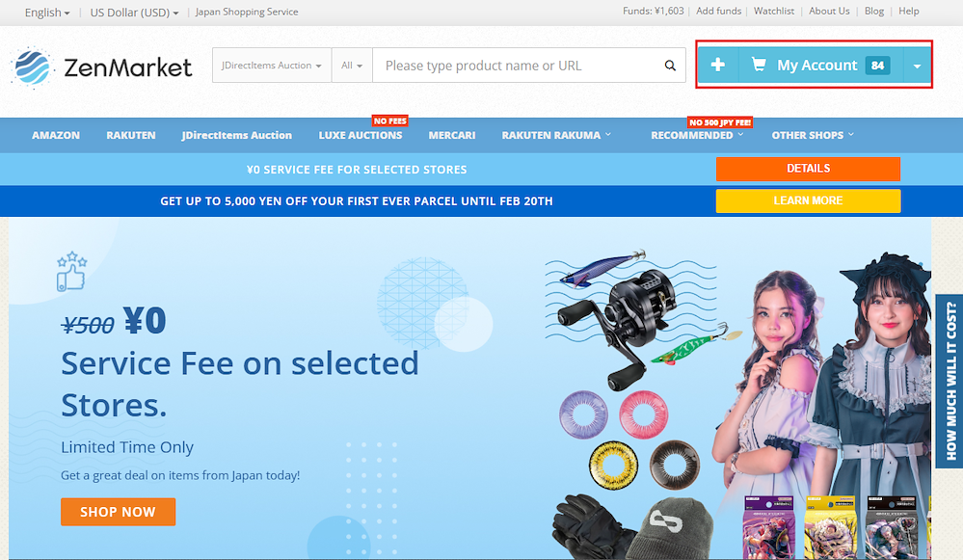Expand the Recommended menu
Image resolution: width=963 pixels, height=560 pixels.
697,135
